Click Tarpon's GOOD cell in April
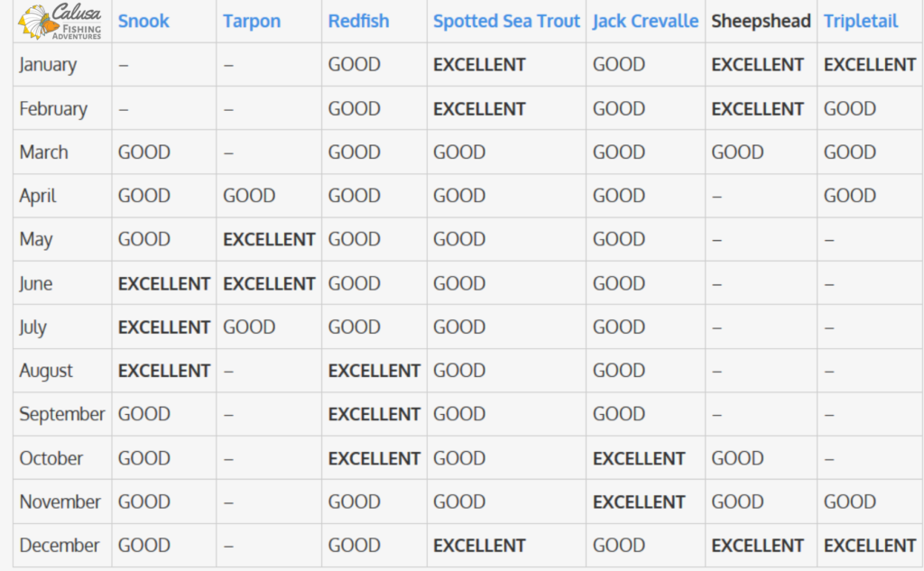The image size is (924, 571). (249, 196)
